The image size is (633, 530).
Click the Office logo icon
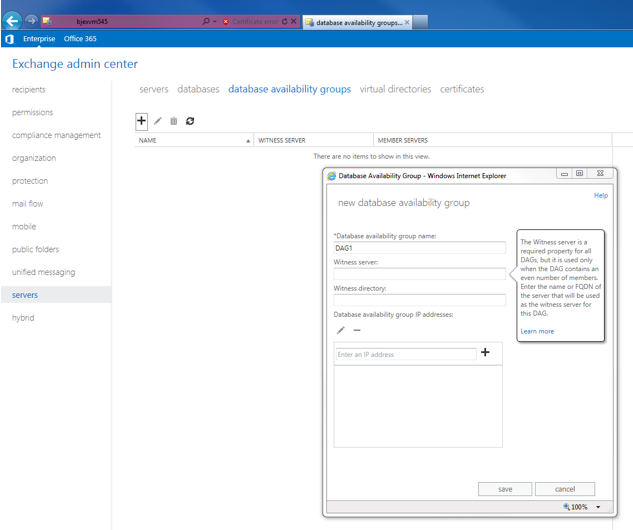(x=10, y=39)
